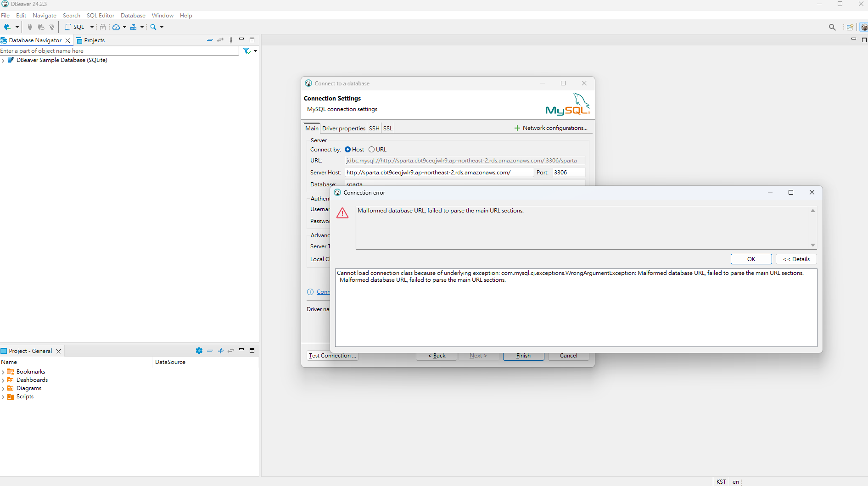Click the object name filter field
868x486 pixels.
[x=119, y=51]
